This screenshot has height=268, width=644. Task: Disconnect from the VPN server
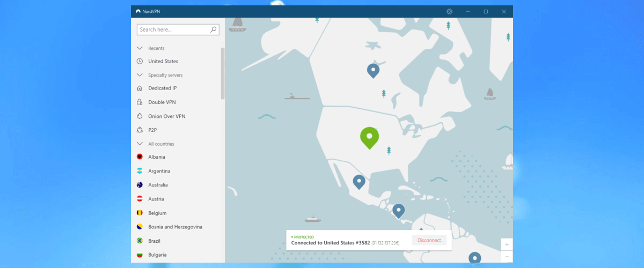[429, 240]
